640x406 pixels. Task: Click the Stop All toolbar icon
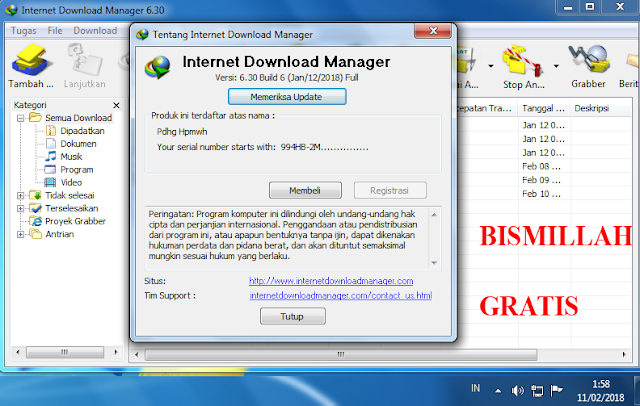(523, 60)
